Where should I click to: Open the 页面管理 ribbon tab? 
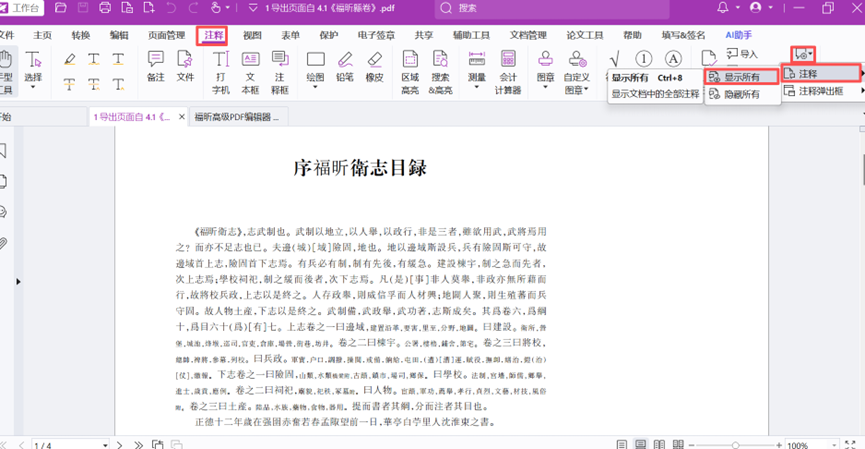[x=167, y=35]
